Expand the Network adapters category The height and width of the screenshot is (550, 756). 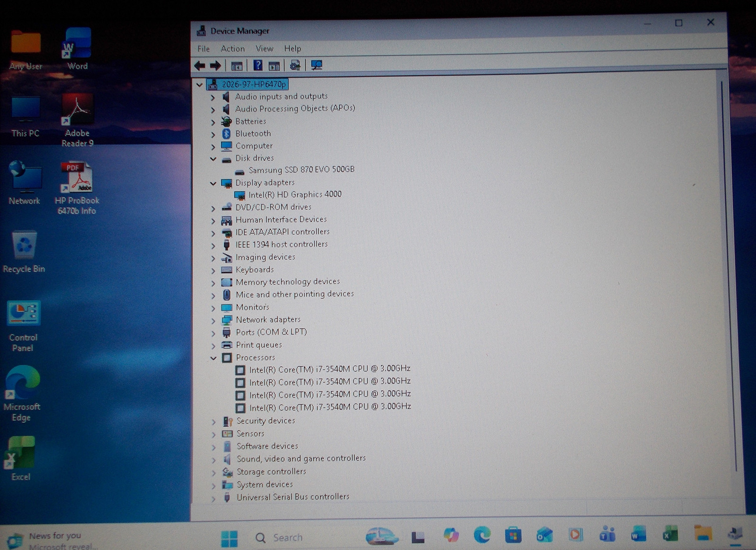[213, 320]
